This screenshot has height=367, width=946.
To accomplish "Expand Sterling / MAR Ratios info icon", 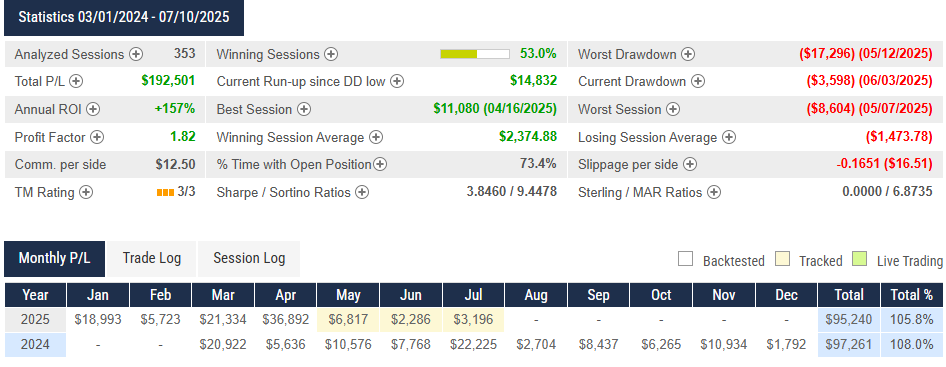I will [x=714, y=193].
